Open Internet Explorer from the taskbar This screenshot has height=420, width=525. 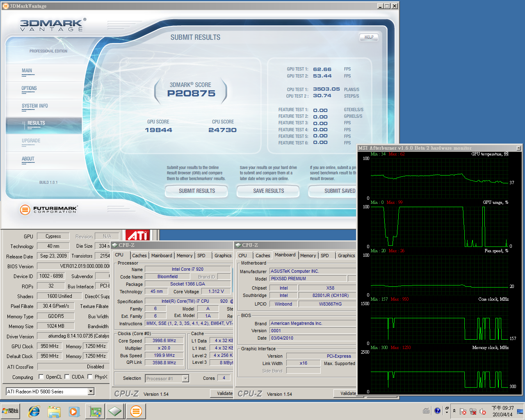pos(34,411)
